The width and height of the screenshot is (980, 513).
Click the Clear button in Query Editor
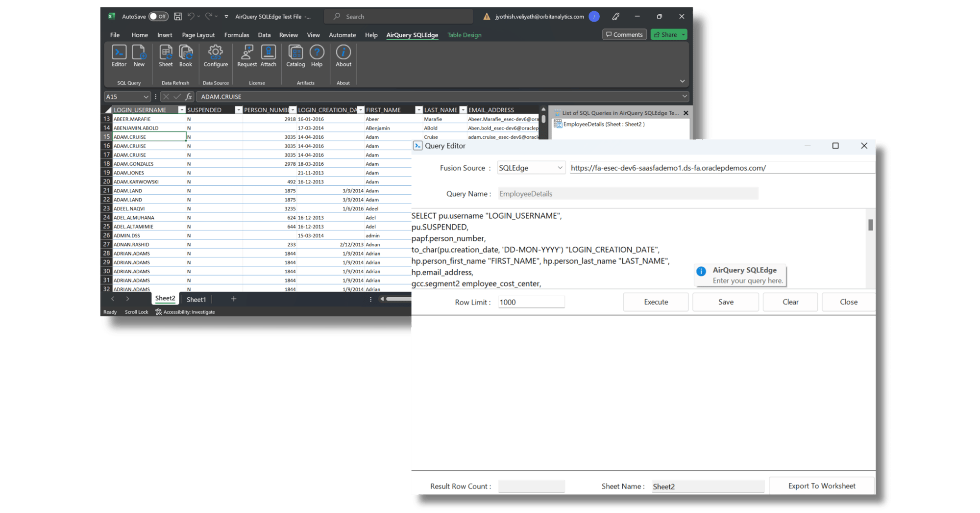pyautogui.click(x=790, y=302)
